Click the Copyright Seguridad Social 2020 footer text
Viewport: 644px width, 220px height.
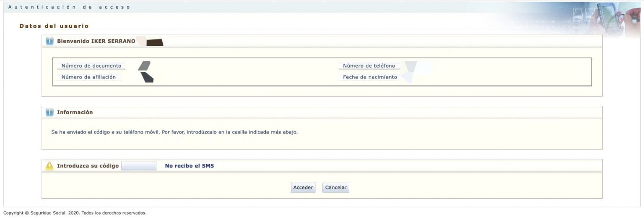click(75, 213)
